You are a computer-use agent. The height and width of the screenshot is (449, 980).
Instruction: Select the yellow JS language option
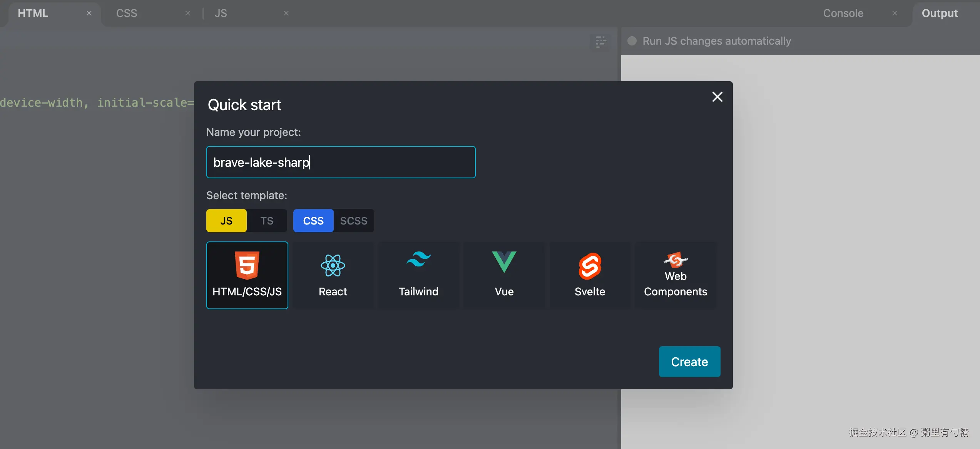tap(226, 221)
